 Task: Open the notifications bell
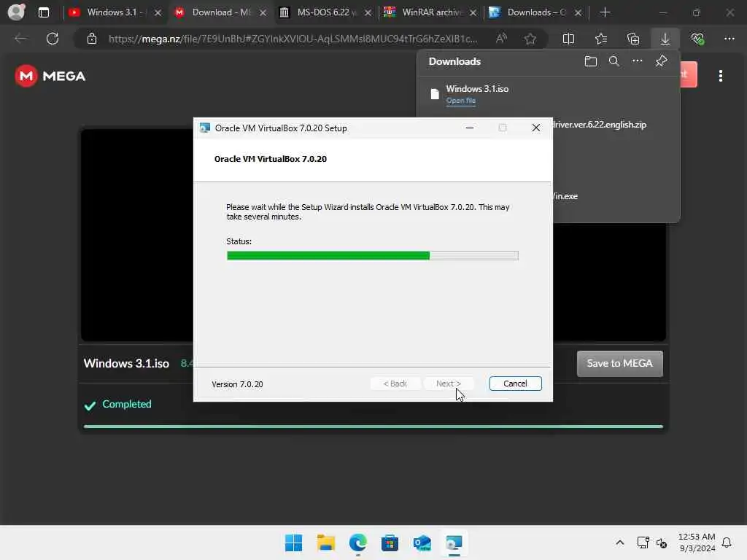727,542
